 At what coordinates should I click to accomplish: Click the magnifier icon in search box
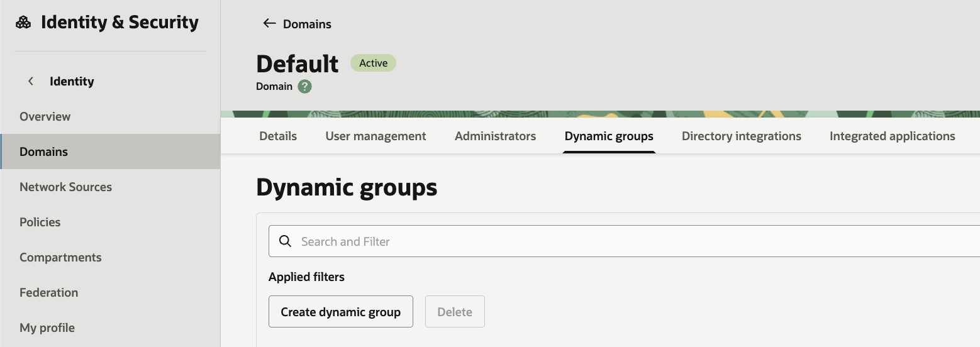pos(285,241)
